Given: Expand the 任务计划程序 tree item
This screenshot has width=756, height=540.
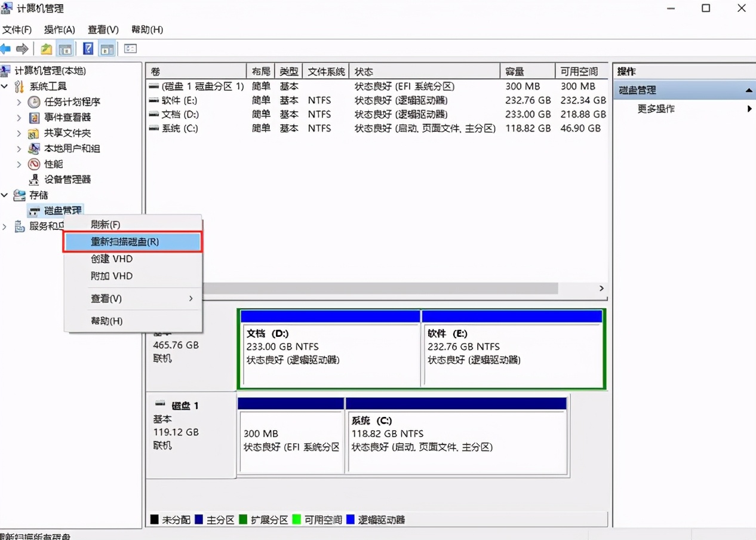Looking at the screenshot, I should click(x=19, y=102).
